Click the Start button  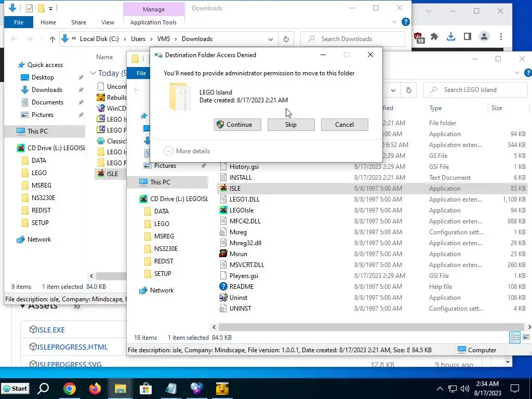click(15, 389)
